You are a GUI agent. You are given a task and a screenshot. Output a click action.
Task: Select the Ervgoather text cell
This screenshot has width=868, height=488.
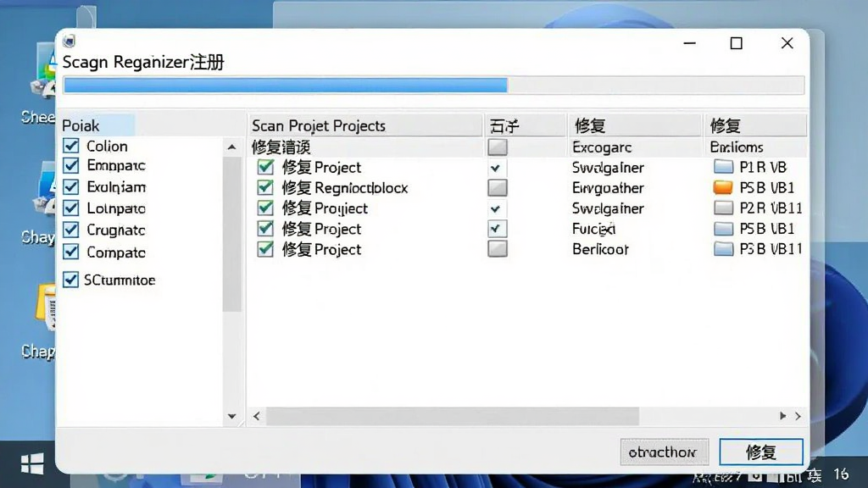(x=608, y=187)
